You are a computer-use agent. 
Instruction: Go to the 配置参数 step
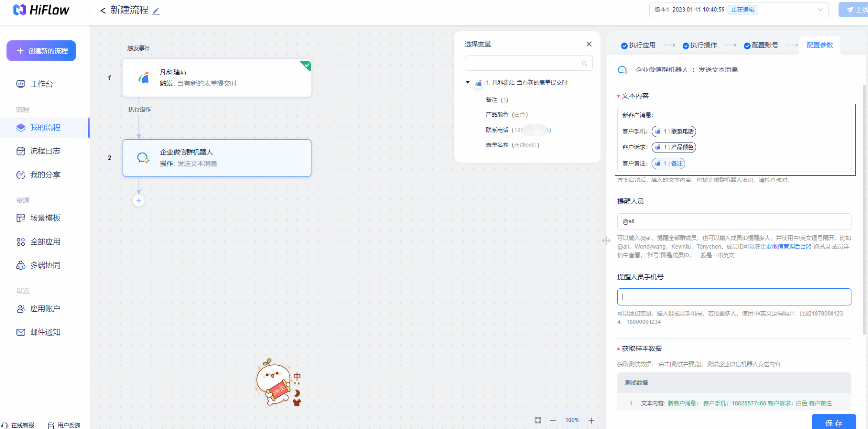(x=820, y=45)
